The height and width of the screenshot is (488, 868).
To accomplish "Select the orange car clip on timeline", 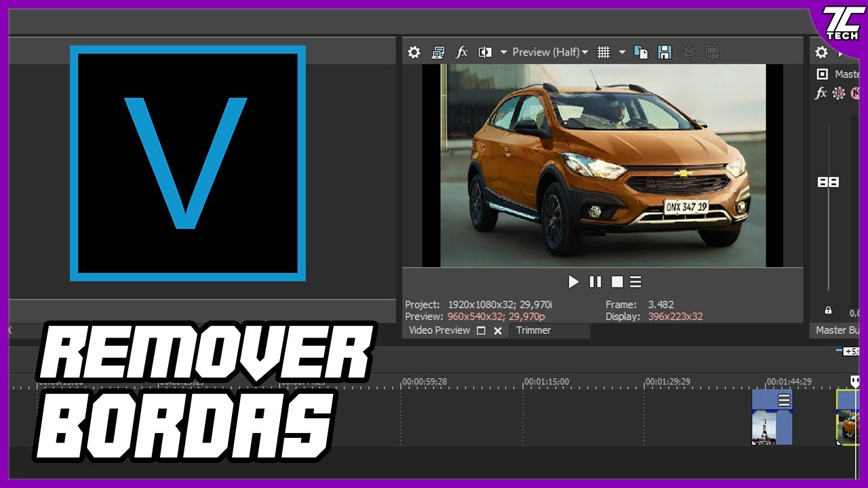I will click(848, 418).
